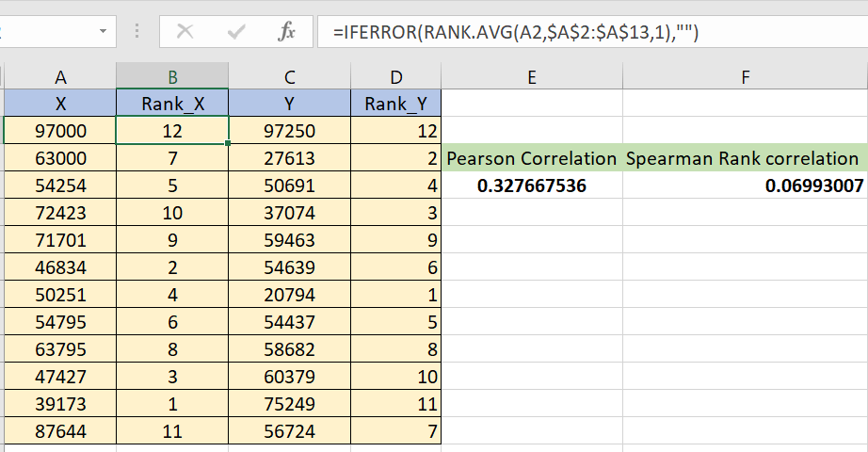Image resolution: width=868 pixels, height=452 pixels.
Task: Click the Y value 75249 cell
Action: pyautogui.click(x=289, y=403)
